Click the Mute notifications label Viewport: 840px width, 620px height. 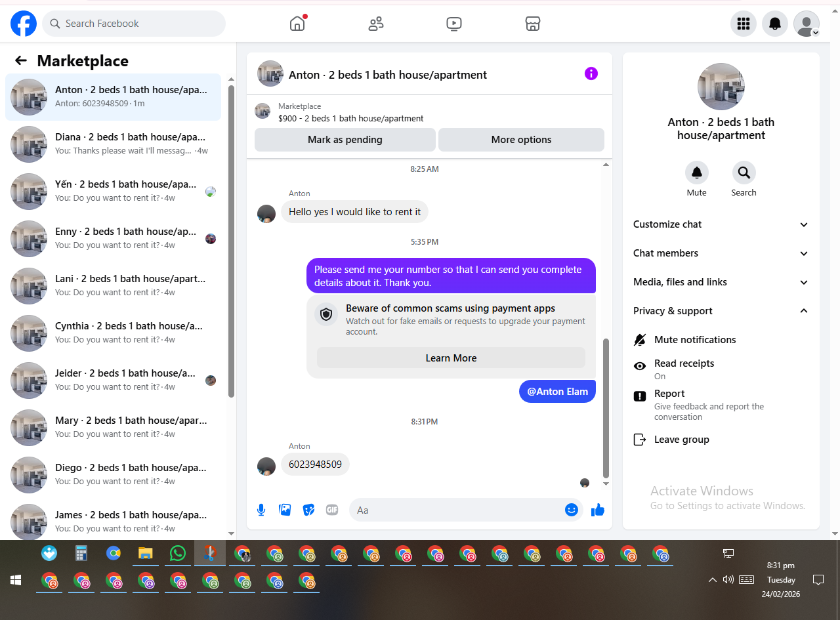pos(695,340)
